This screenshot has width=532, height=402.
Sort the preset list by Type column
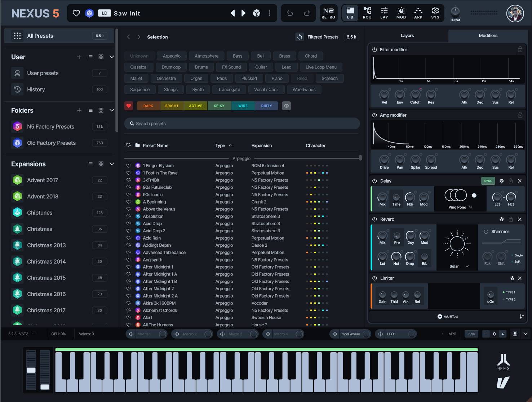pyautogui.click(x=223, y=146)
